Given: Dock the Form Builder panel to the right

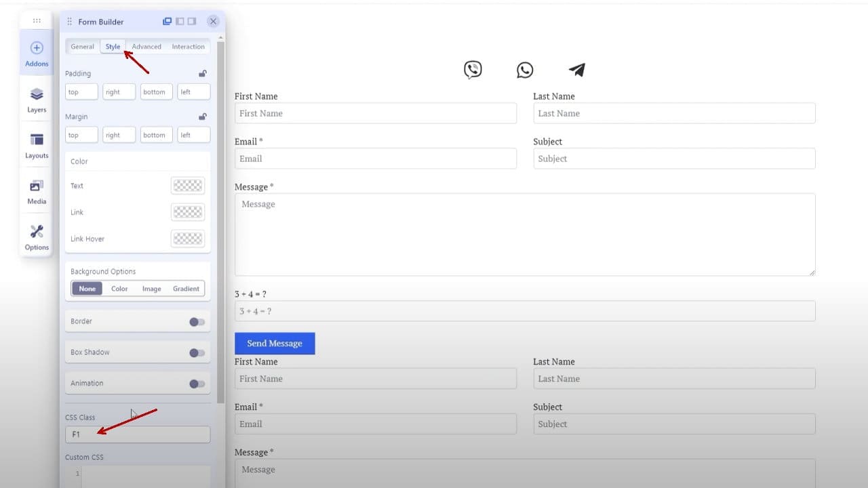Looking at the screenshot, I should pos(192,22).
